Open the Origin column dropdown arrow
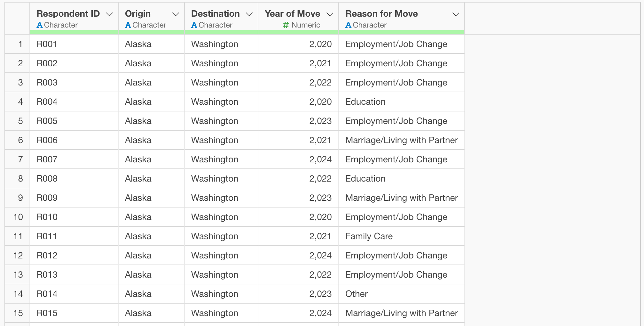644x326 pixels. point(175,14)
